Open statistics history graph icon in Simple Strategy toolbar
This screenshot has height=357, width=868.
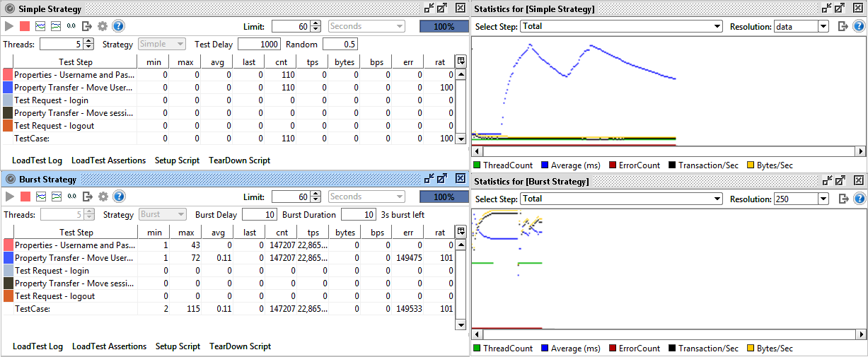coord(56,26)
